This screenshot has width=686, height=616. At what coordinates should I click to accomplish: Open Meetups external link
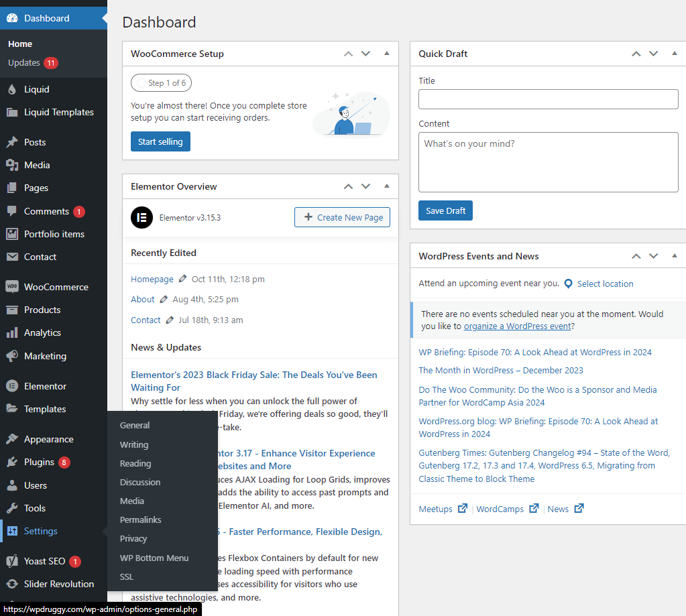[x=443, y=509]
